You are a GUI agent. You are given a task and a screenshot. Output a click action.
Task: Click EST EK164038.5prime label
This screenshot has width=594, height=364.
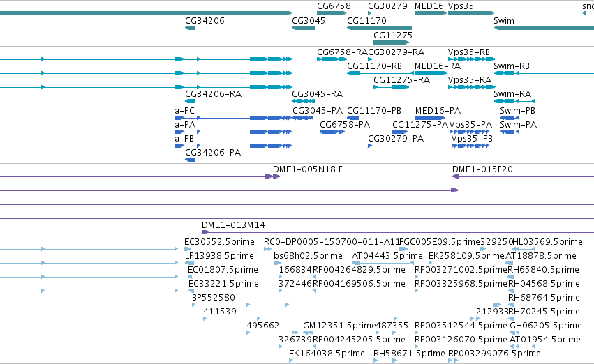(327, 354)
